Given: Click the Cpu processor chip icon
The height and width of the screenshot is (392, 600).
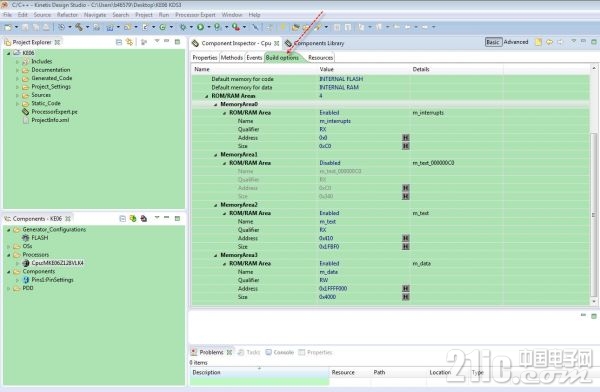Looking at the screenshot, I should pos(26,263).
